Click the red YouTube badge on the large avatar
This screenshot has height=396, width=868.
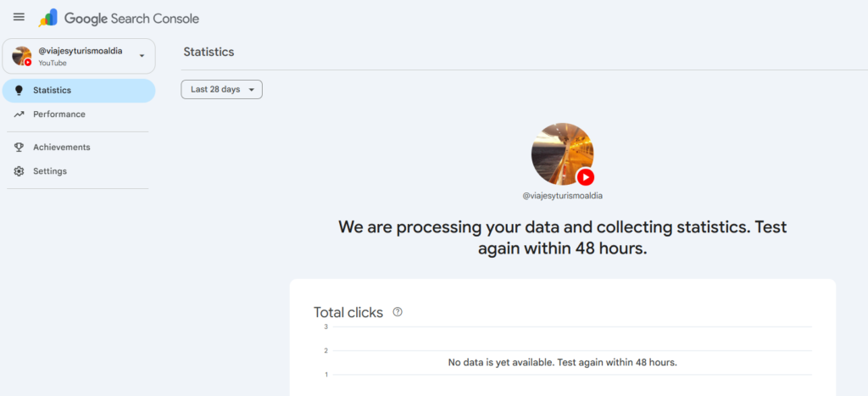click(x=585, y=177)
